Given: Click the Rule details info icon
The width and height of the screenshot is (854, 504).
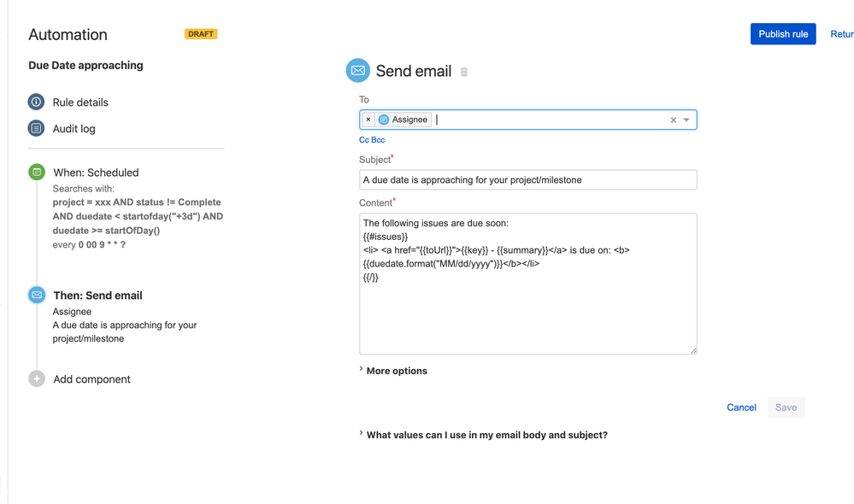Looking at the screenshot, I should (36, 102).
